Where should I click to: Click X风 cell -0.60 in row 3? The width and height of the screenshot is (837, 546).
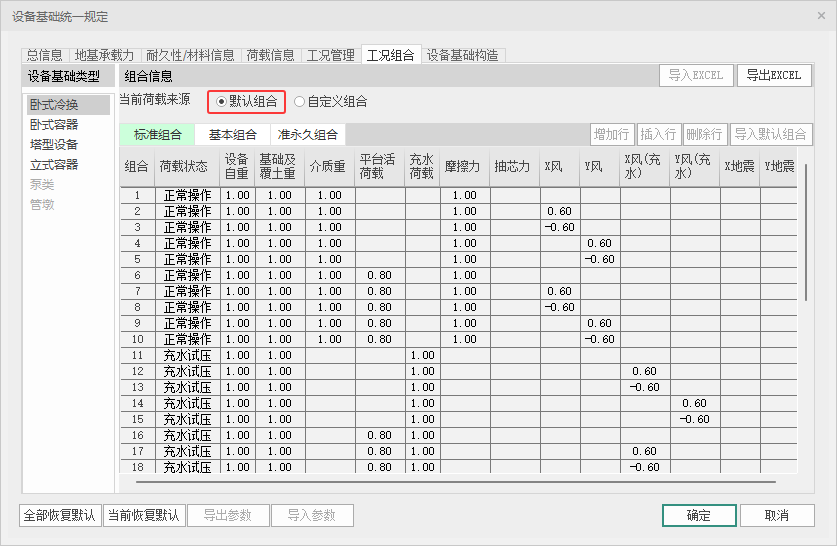click(559, 227)
